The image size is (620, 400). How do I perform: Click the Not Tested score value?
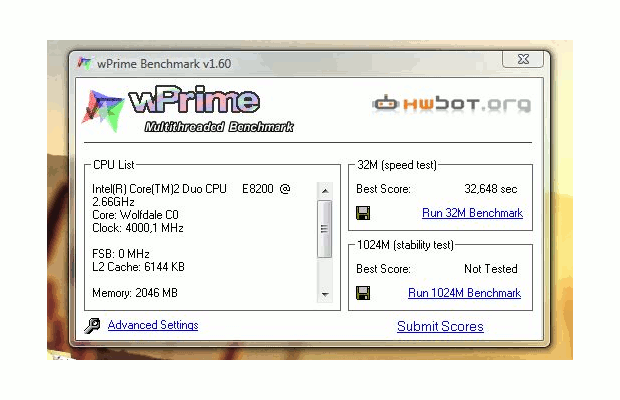(x=491, y=269)
